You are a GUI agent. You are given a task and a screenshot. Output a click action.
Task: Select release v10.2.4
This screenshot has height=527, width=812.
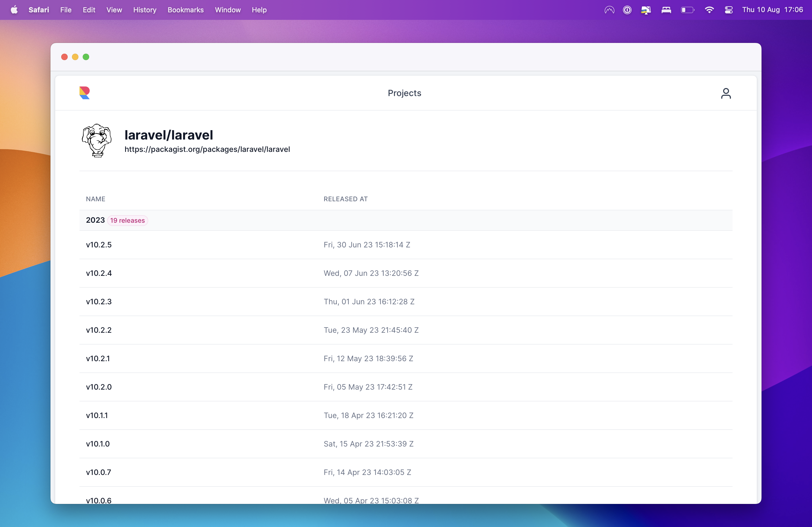point(99,273)
